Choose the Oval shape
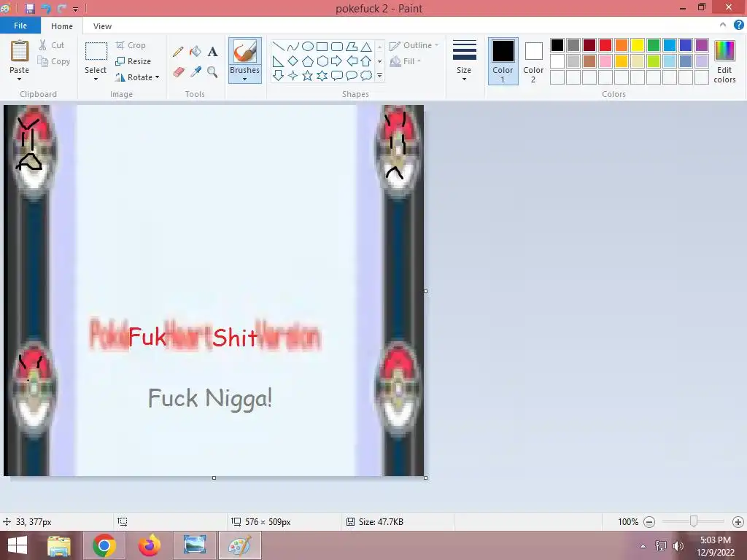 click(308, 47)
